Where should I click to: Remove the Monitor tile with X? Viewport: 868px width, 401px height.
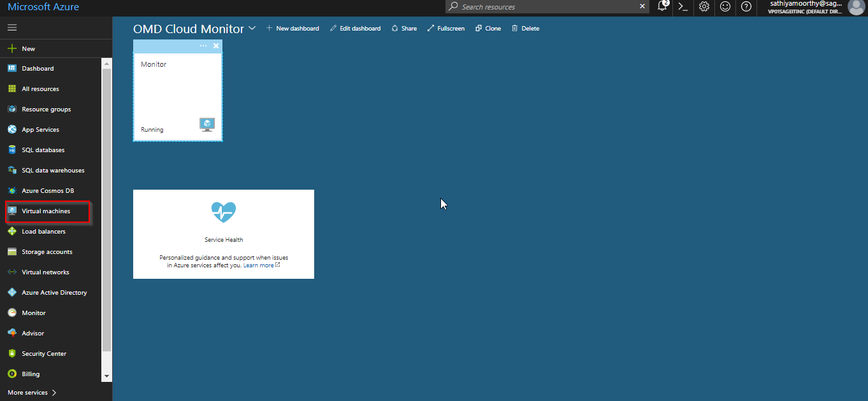216,46
